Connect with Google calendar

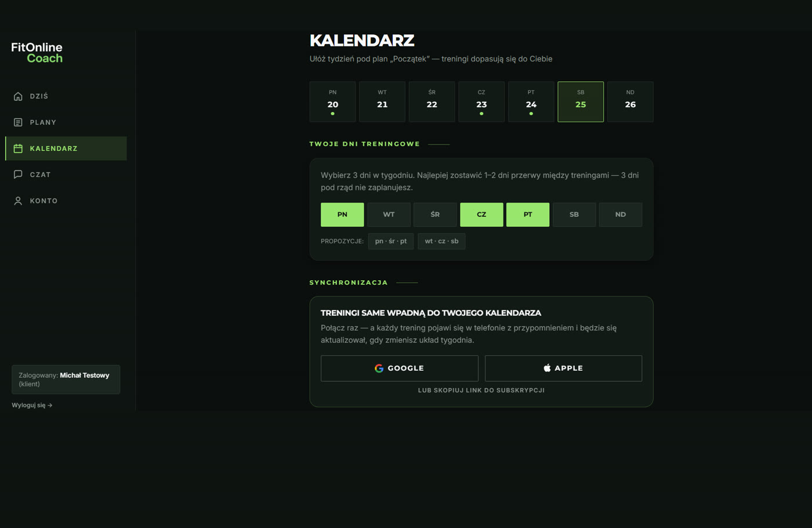coord(400,368)
